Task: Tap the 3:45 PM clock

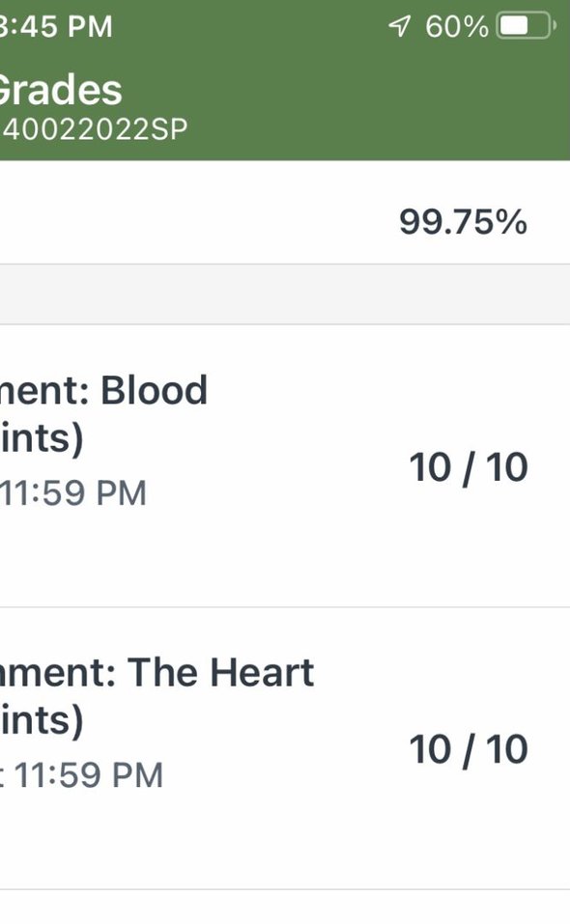Action: (x=56, y=26)
